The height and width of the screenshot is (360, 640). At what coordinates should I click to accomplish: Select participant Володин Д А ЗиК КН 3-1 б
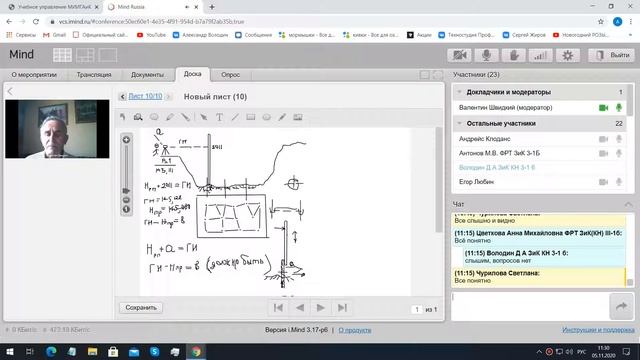click(497, 167)
